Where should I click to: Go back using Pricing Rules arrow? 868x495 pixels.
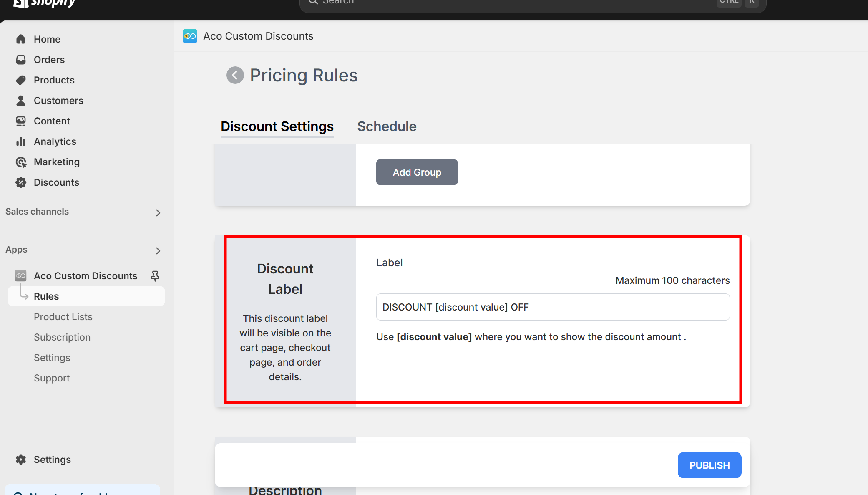[x=235, y=76]
